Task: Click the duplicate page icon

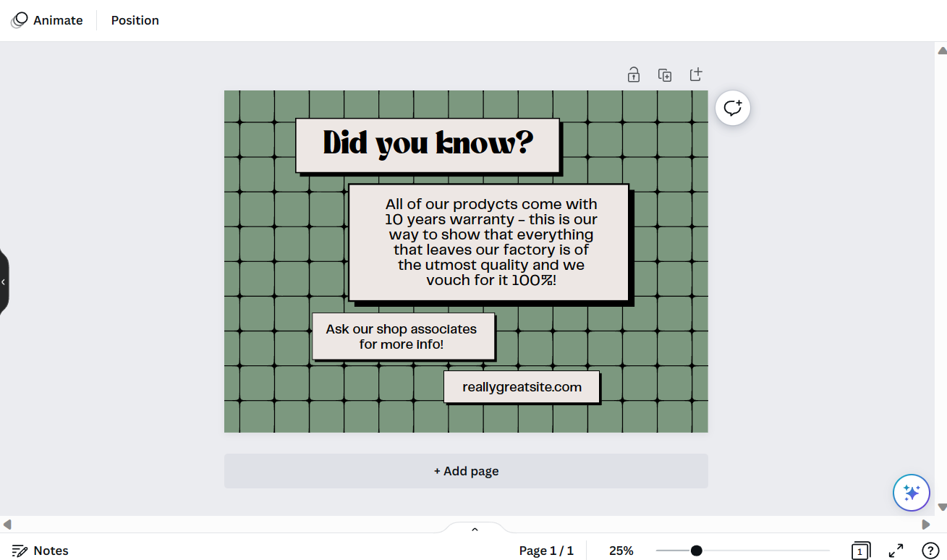Action: point(664,75)
